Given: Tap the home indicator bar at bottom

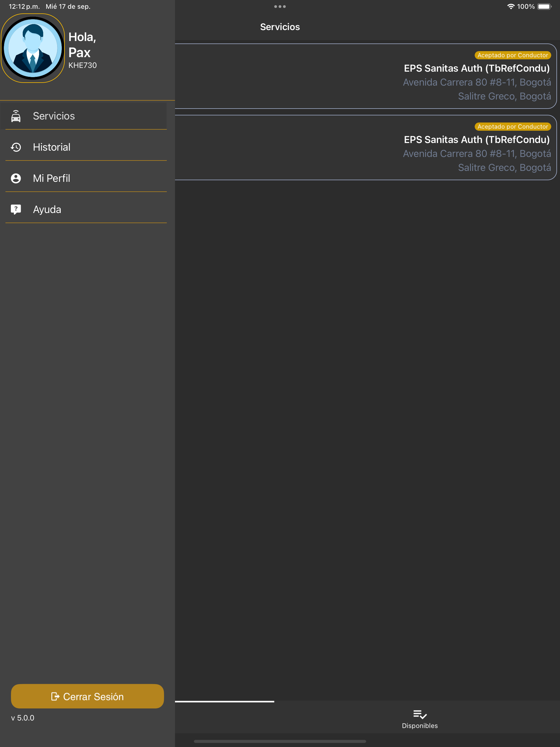Looking at the screenshot, I should tap(280, 741).
